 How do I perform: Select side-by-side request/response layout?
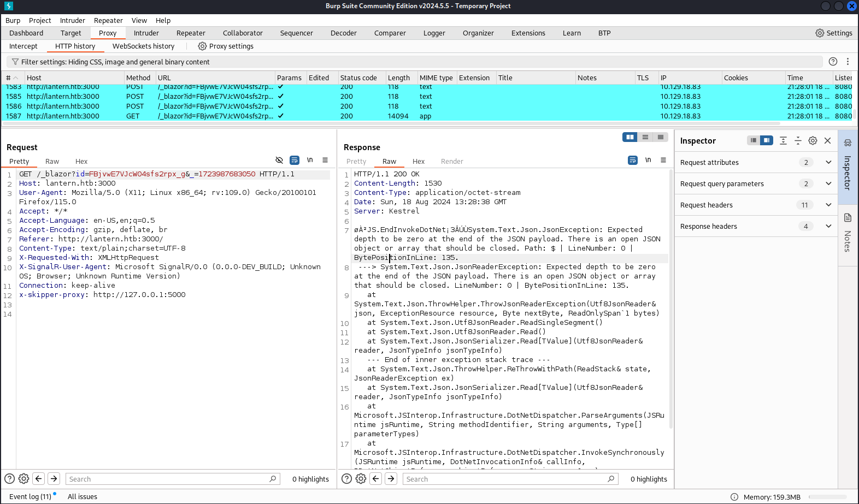(x=630, y=137)
